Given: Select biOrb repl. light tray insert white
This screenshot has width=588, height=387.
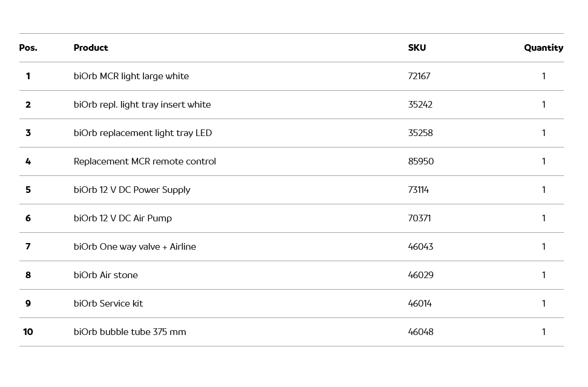Looking at the screenshot, I should click(142, 105).
